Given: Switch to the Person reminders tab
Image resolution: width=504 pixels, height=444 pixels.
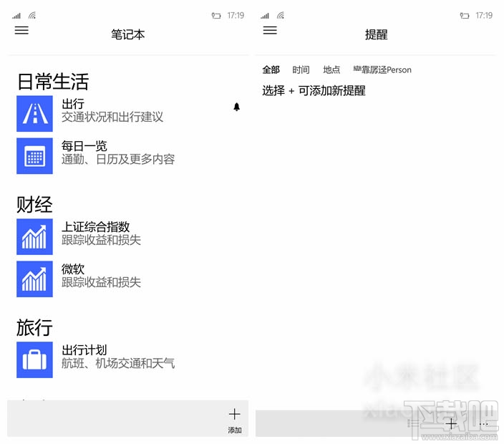Looking at the screenshot, I should point(382,69).
